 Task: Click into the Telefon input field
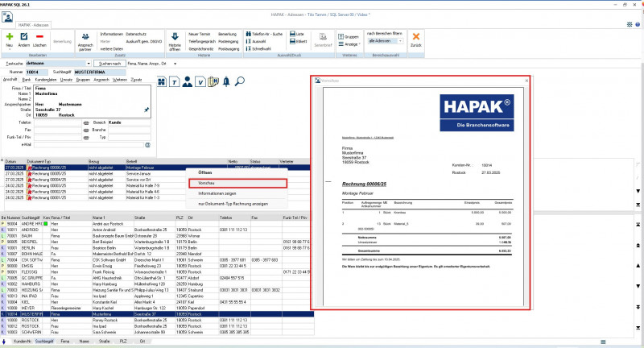58,123
